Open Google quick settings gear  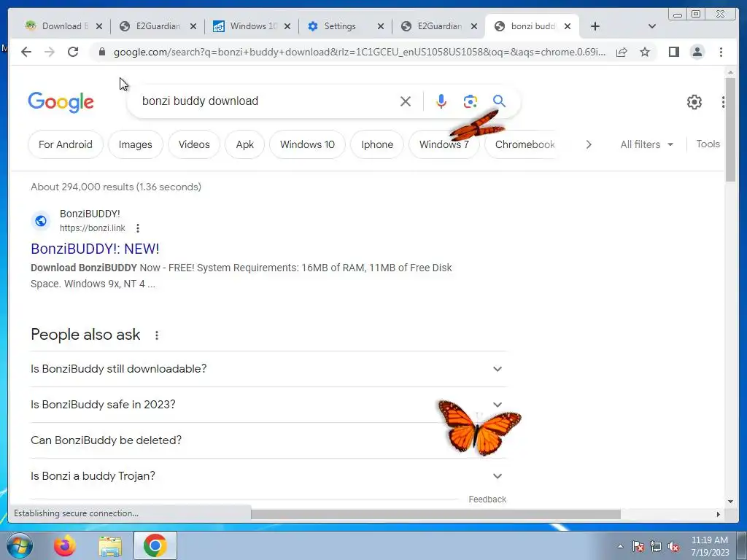pos(694,102)
